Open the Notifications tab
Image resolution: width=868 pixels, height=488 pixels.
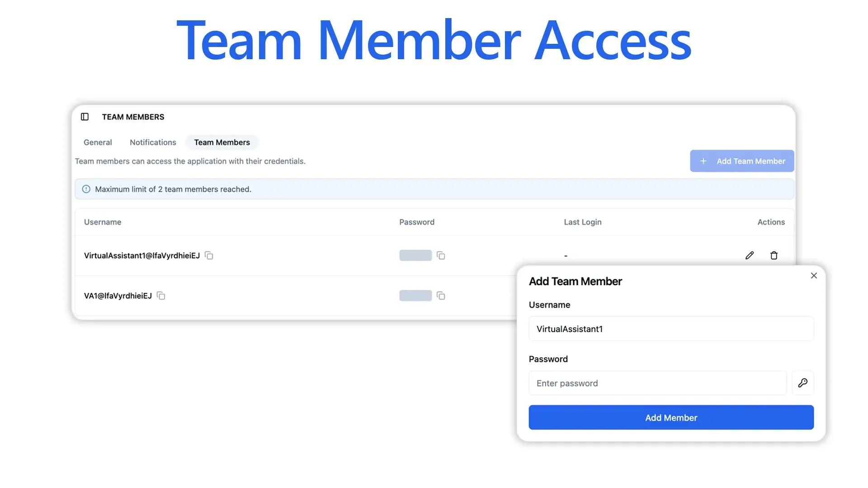point(152,142)
